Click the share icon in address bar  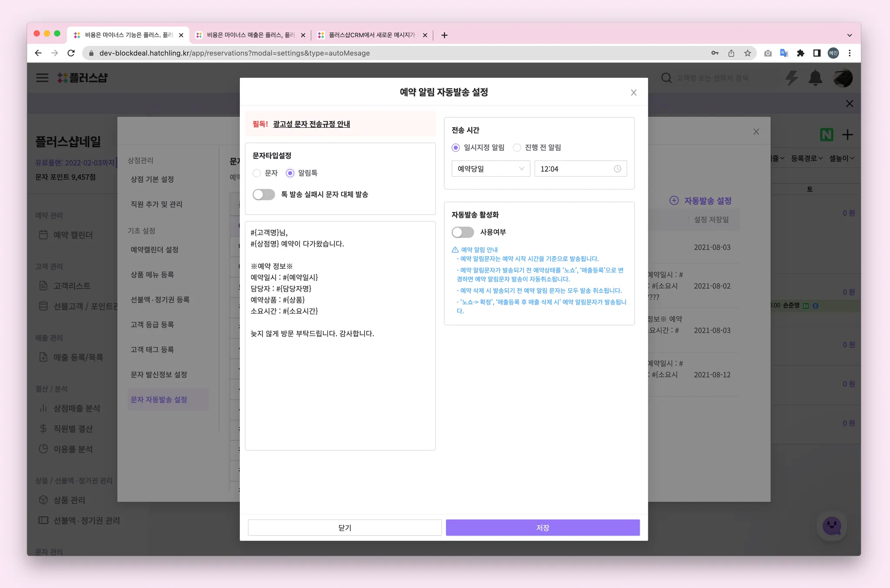pyautogui.click(x=731, y=53)
